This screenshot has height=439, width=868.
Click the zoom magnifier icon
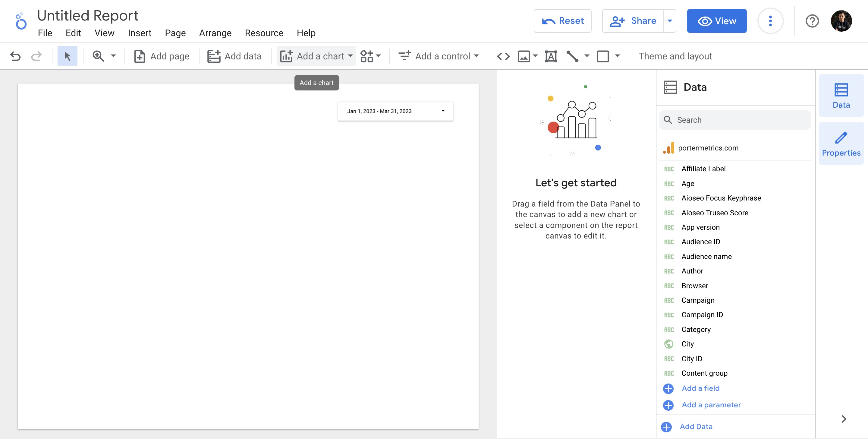click(x=98, y=56)
